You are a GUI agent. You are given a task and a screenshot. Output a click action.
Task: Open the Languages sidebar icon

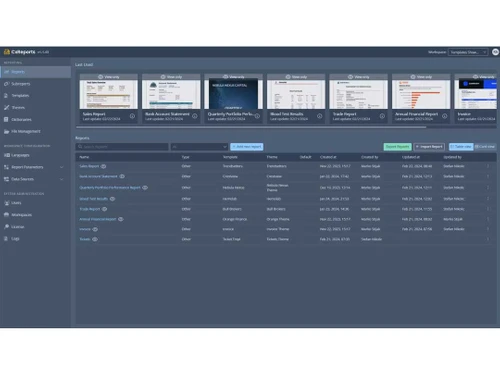(6, 155)
